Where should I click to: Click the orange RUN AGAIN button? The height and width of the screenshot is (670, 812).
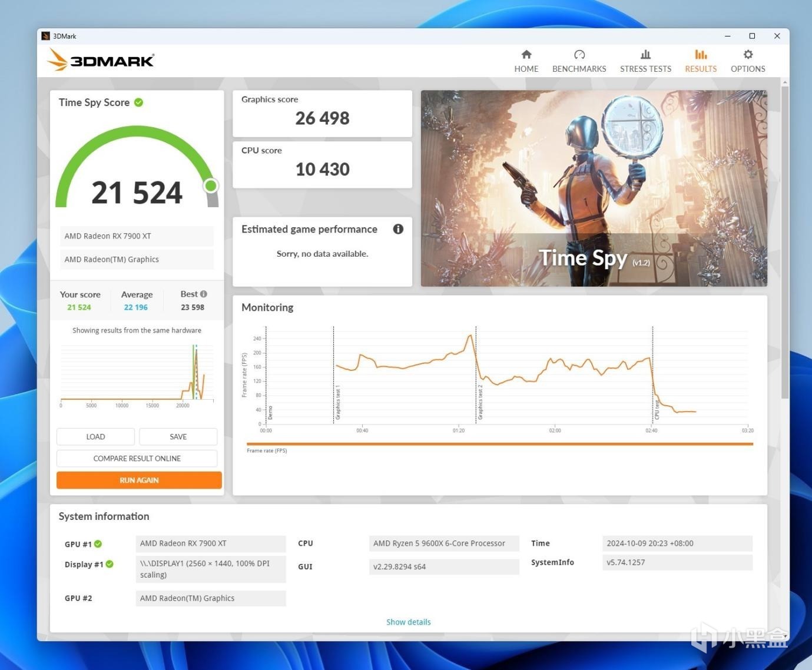click(139, 480)
